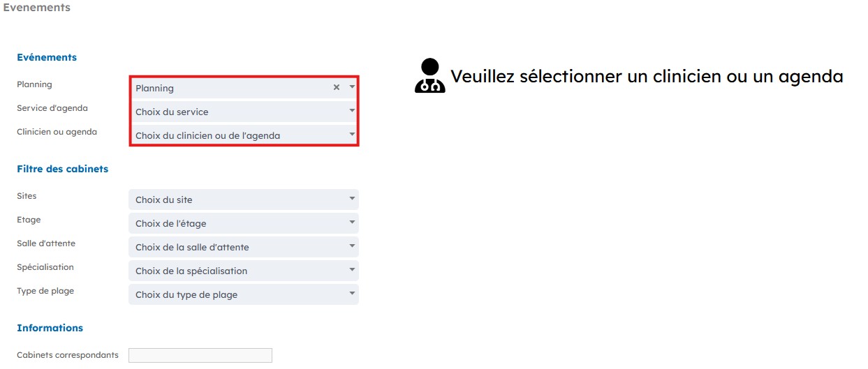Open Choix du clinicien ou de l'agenda
The height and width of the screenshot is (369, 868).
(243, 135)
